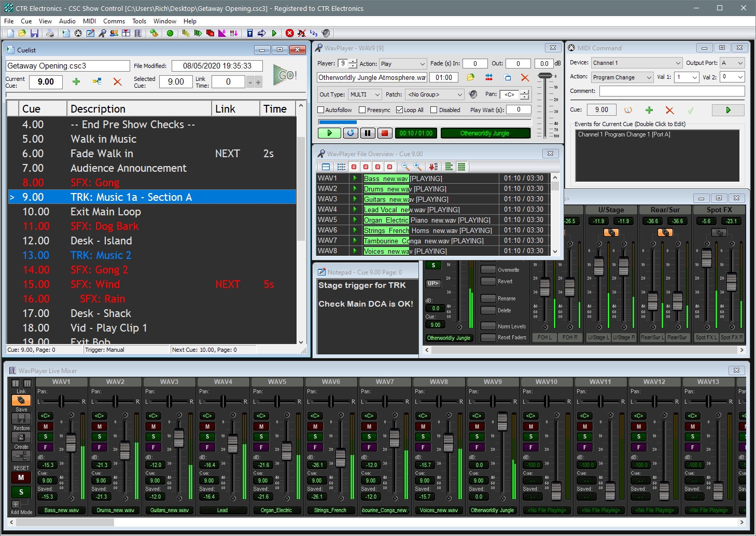Enable the Autofollow checkbox

320,109
